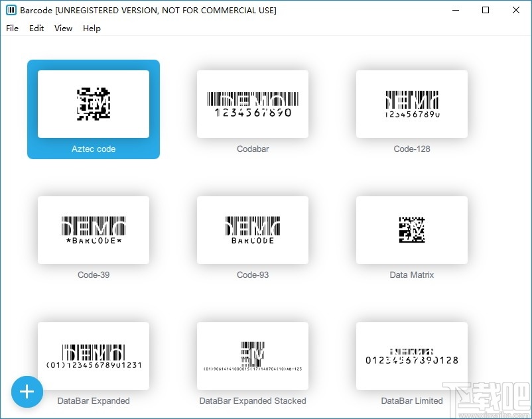Pick the DataBar Expanded Stacked thumbnail
This screenshot has height=419, width=532.
[253, 356]
